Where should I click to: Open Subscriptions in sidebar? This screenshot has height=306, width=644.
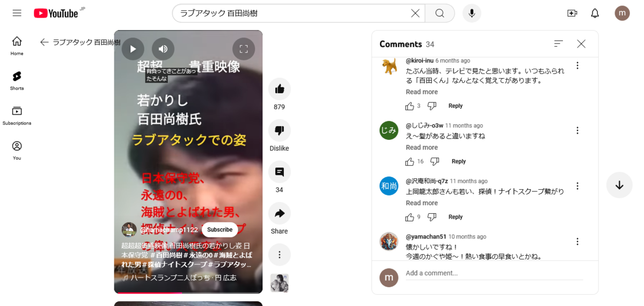[x=17, y=116]
